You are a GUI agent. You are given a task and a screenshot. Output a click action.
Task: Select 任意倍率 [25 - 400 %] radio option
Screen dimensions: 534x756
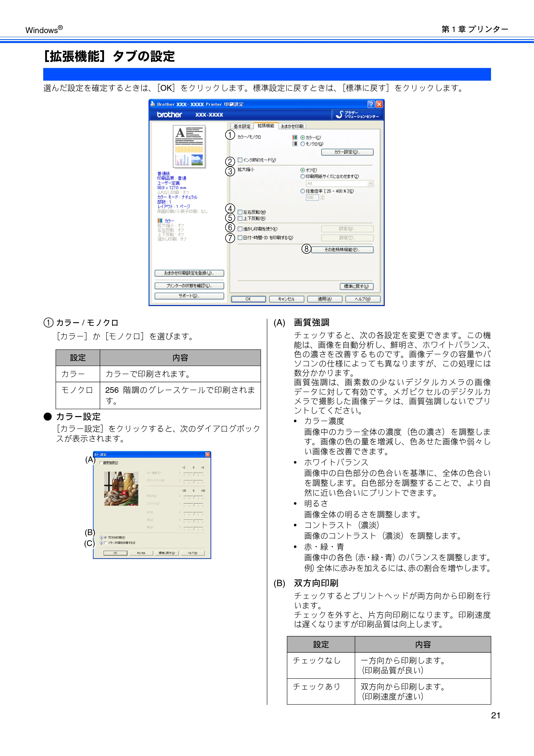click(303, 191)
